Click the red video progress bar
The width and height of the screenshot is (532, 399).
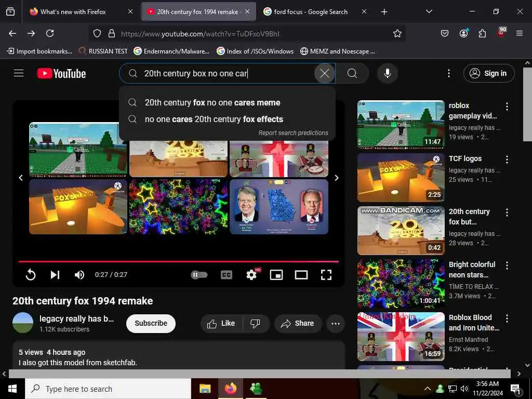(x=179, y=262)
